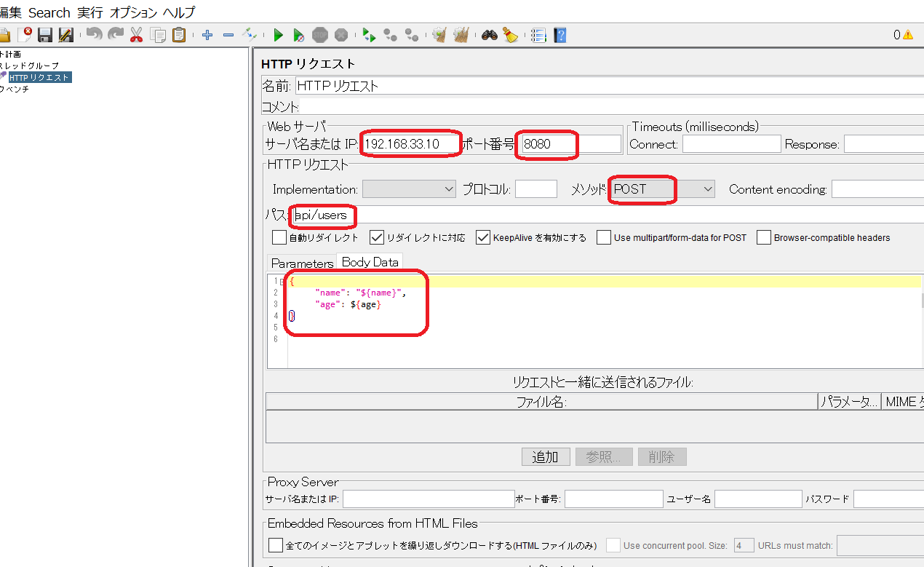Image resolution: width=924 pixels, height=567 pixels.
Task: Click the パス field with api/users
Action: [608, 215]
